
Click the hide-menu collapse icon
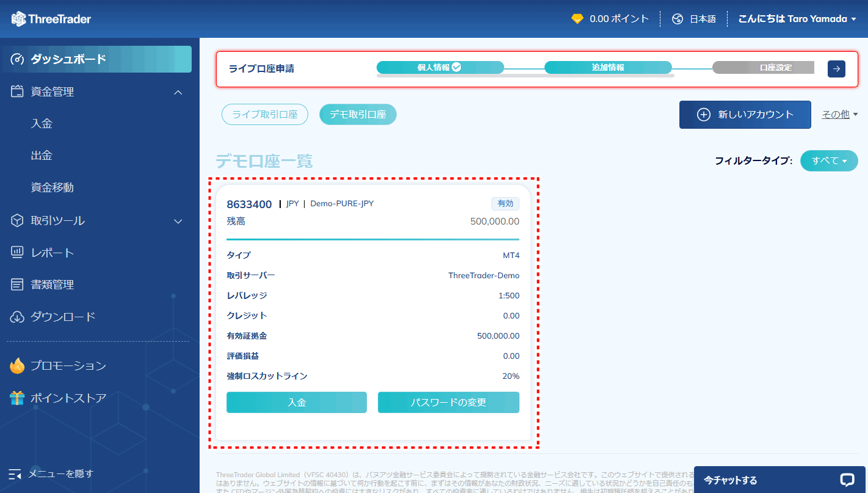click(15, 474)
